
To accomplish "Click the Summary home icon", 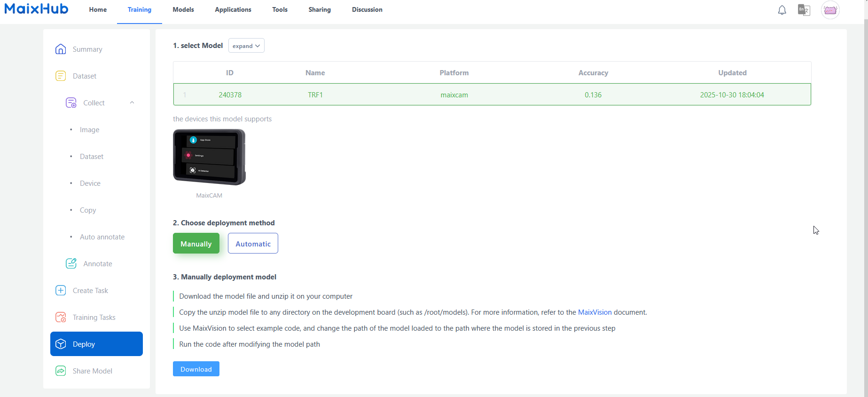I will (x=61, y=49).
